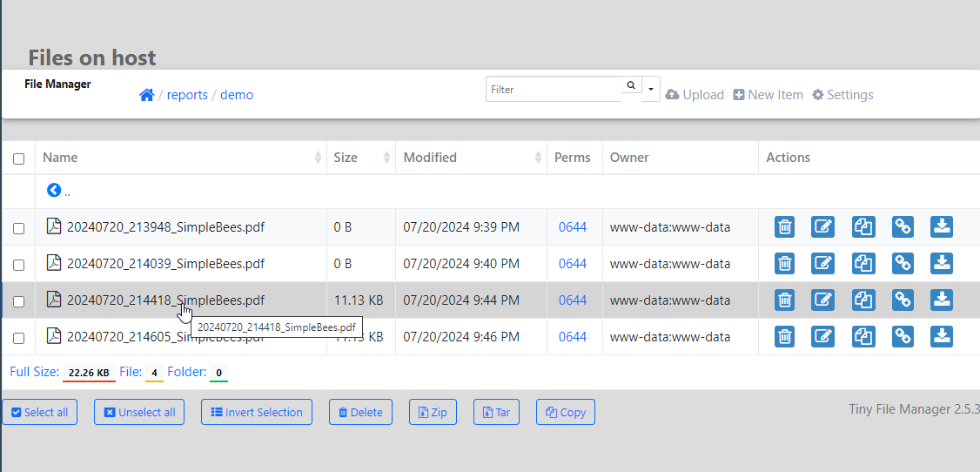This screenshot has height=472, width=980.
Task: Open the Upload menu item
Action: point(695,95)
